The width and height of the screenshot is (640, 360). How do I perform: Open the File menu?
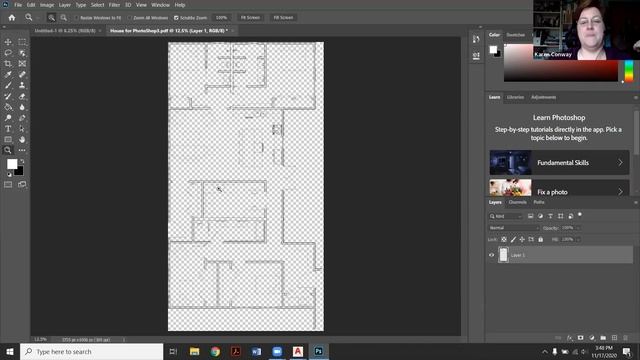[x=18, y=5]
